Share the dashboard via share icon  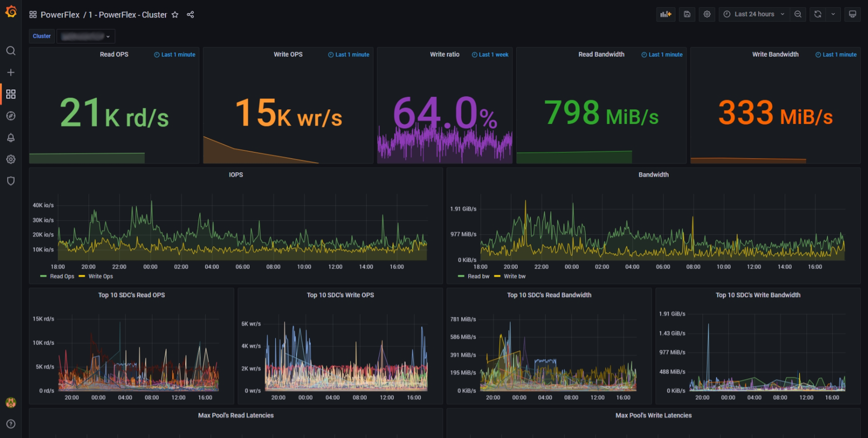point(191,15)
